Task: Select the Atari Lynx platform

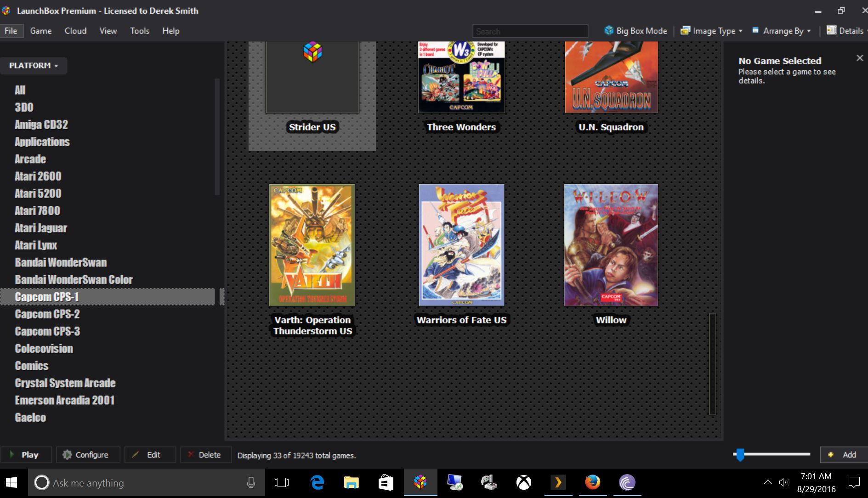Action: (36, 245)
